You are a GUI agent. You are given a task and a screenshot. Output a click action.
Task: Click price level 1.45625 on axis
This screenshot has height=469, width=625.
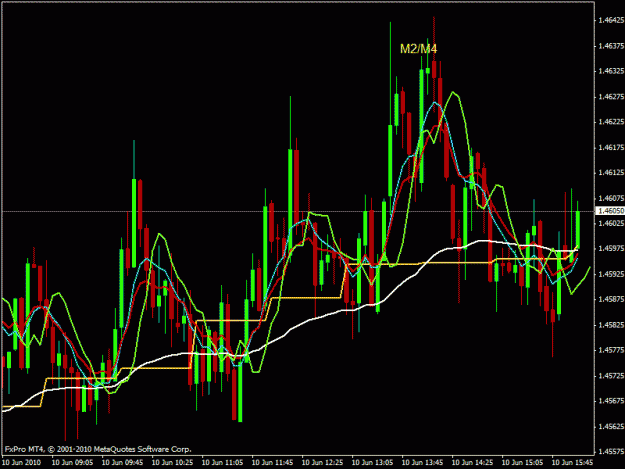(x=611, y=426)
